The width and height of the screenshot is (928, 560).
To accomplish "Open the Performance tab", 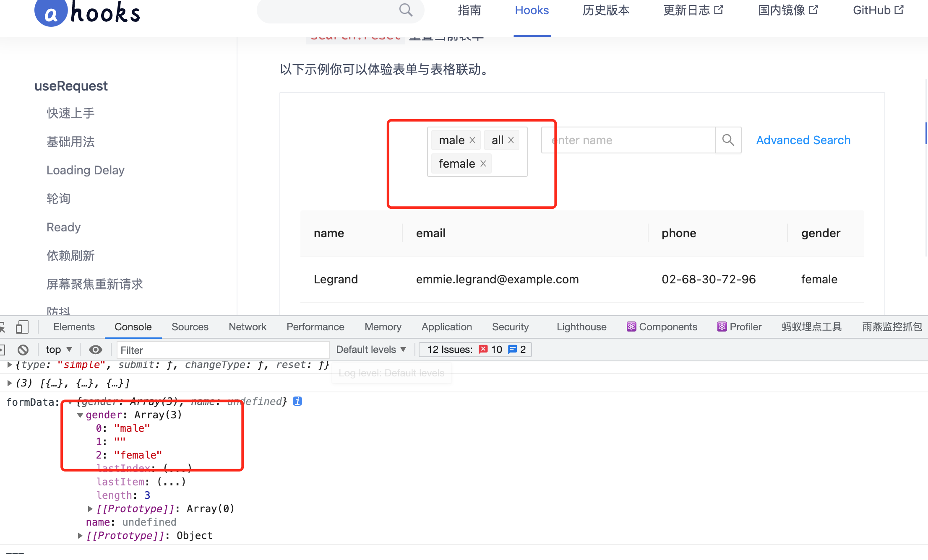I will [315, 327].
